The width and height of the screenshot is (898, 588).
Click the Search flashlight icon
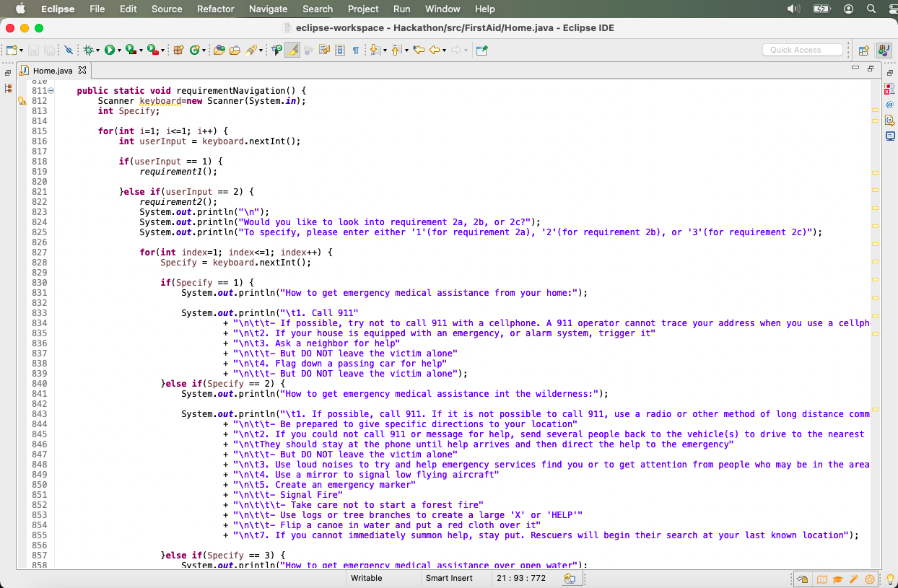(250, 51)
